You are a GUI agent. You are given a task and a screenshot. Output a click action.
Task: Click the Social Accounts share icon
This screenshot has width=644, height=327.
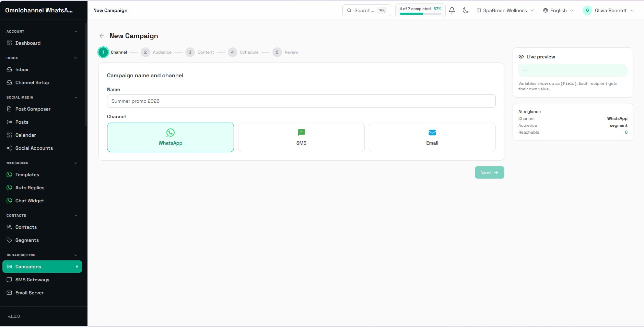[9, 148]
